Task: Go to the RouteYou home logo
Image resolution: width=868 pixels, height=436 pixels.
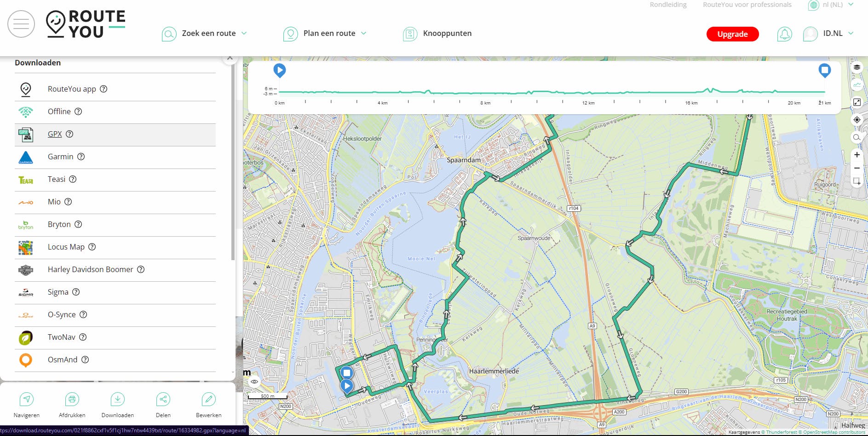Action: pyautogui.click(x=86, y=24)
